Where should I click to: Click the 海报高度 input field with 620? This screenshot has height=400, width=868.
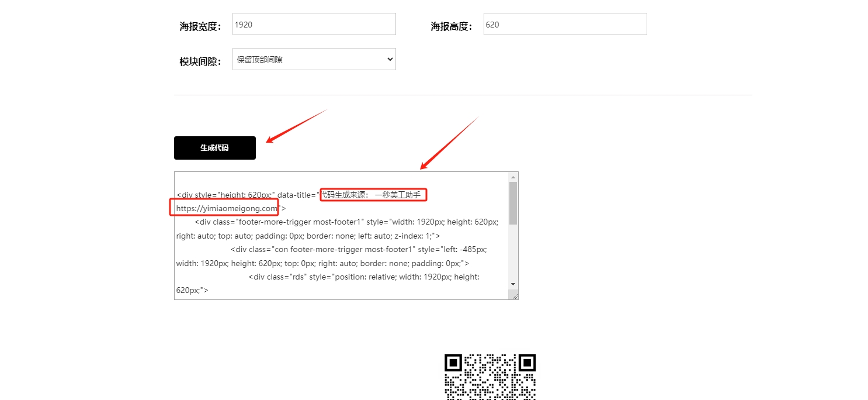click(565, 24)
